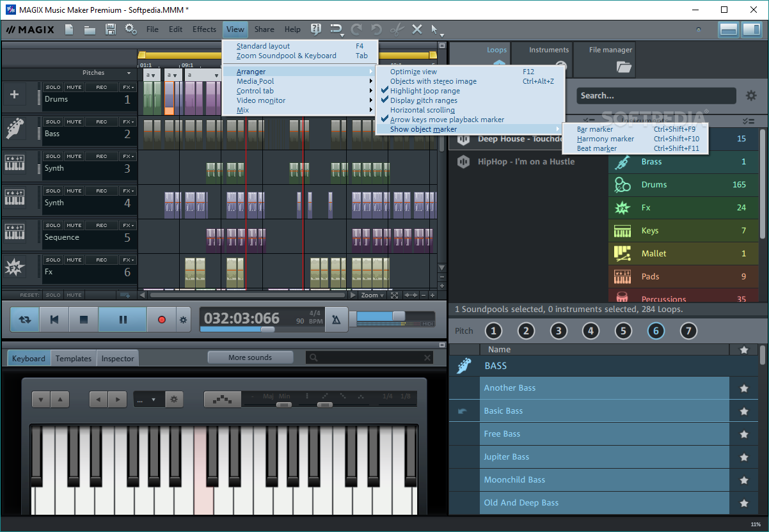Viewport: 769px width, 532px height.
Task: Click the Drums instrument icon
Action: pos(622,185)
